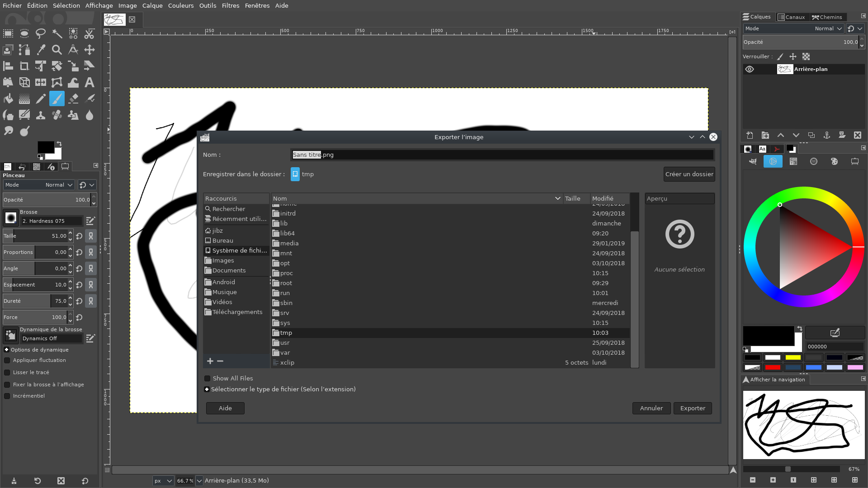This screenshot has height=488, width=868.
Task: Toggle lock pixels brush icon in Verrouiller
Action: 780,56
